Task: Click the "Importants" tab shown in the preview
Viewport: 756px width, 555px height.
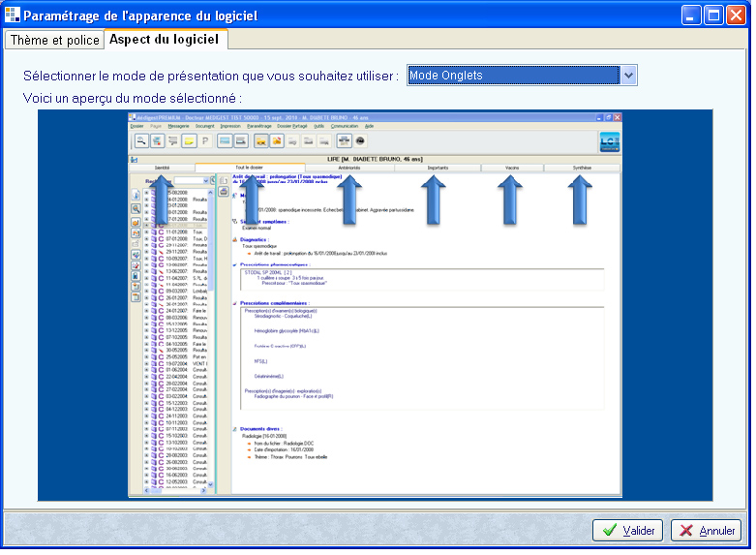Action: pos(437,168)
